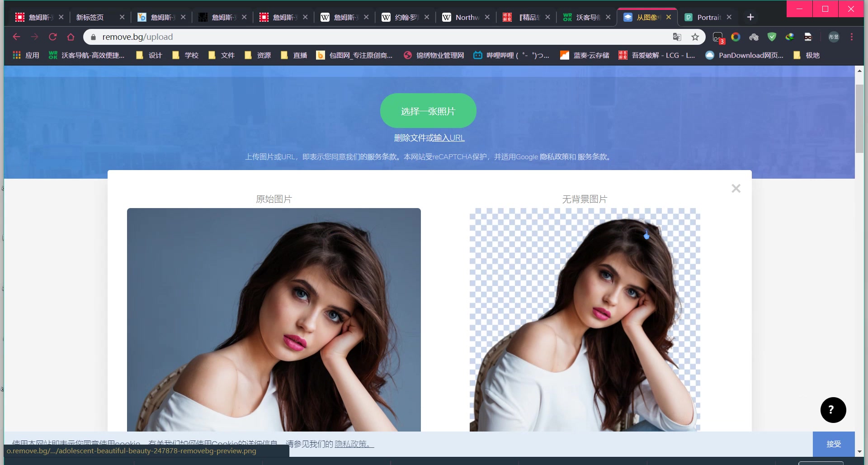The image size is (868, 465).
Task: Click the original image (原始图片) thumbnail
Action: pos(274,320)
